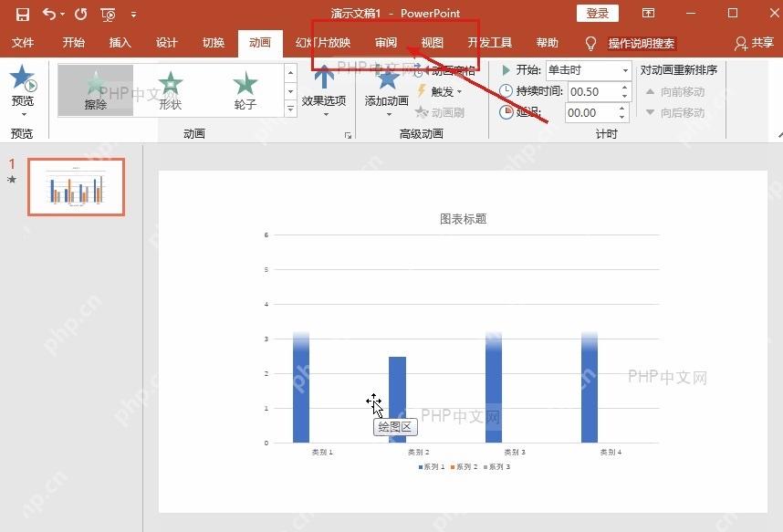Click the 操作说明搜索 search box
Image resolution: width=783 pixels, height=532 pixels.
tap(642, 44)
